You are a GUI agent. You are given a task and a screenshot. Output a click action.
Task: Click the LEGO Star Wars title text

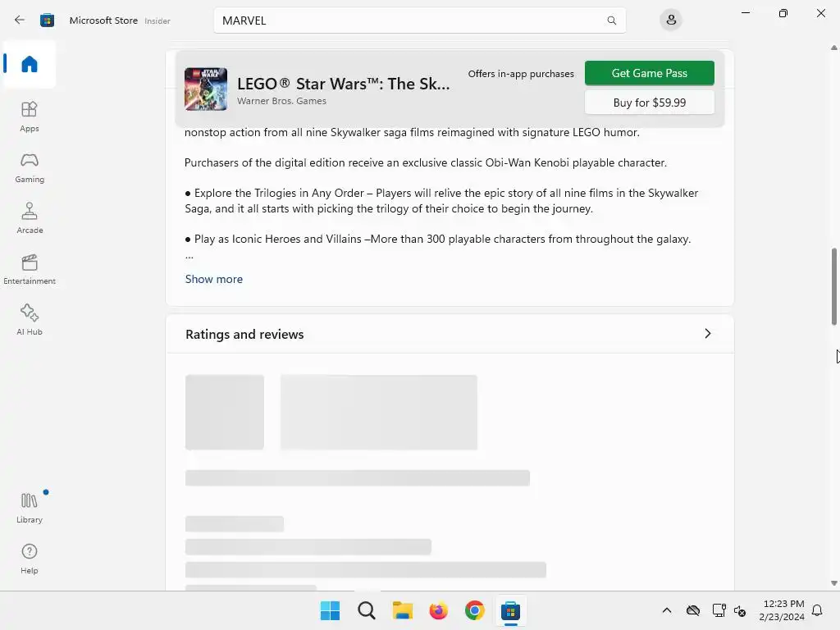coord(344,84)
